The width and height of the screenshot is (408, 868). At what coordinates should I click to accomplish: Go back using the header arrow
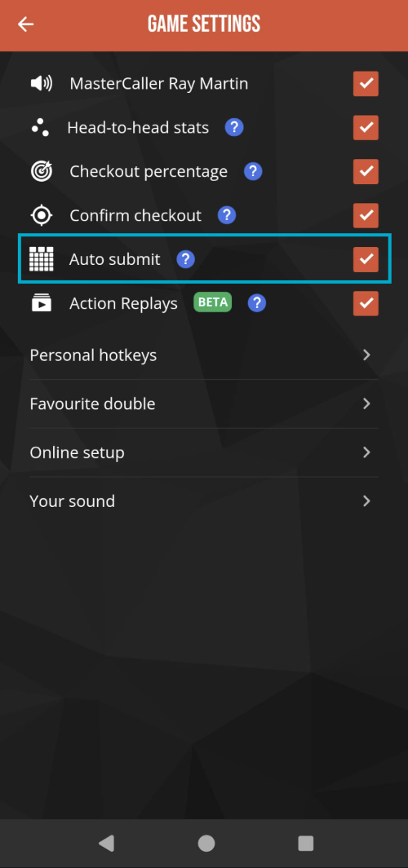[25, 24]
